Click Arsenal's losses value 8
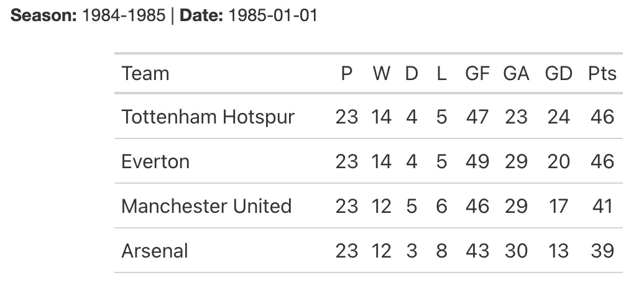The height and width of the screenshot is (283, 644). click(441, 251)
